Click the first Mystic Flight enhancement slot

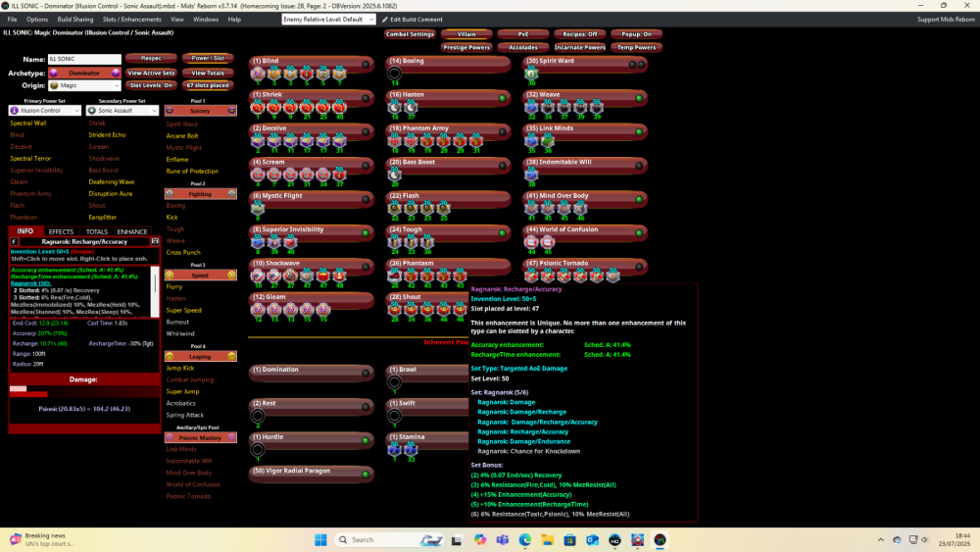(x=259, y=209)
